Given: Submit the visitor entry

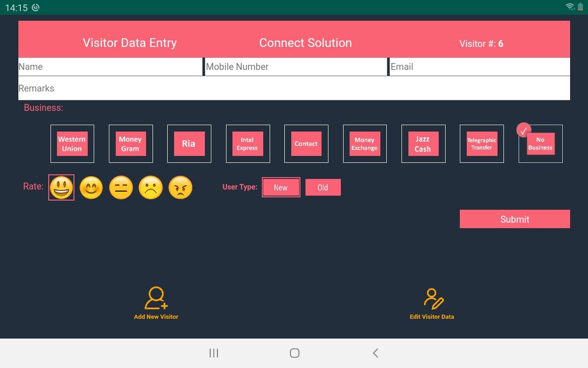Looking at the screenshot, I should coord(515,219).
